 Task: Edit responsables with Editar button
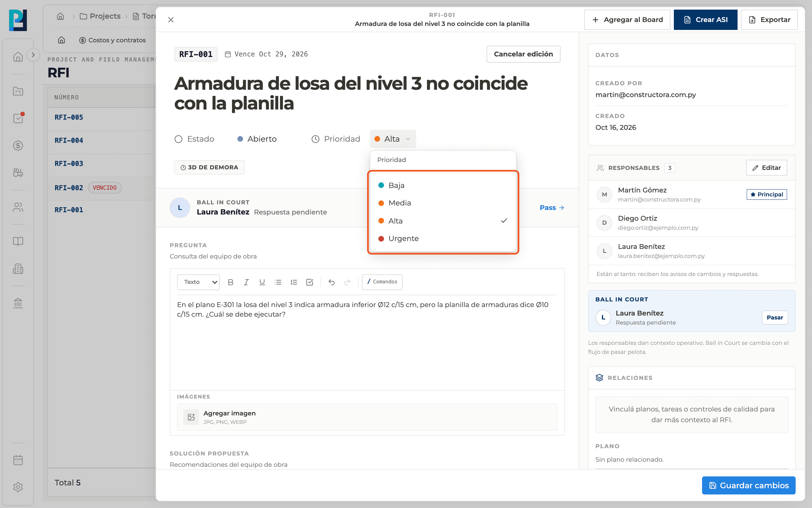pos(766,168)
